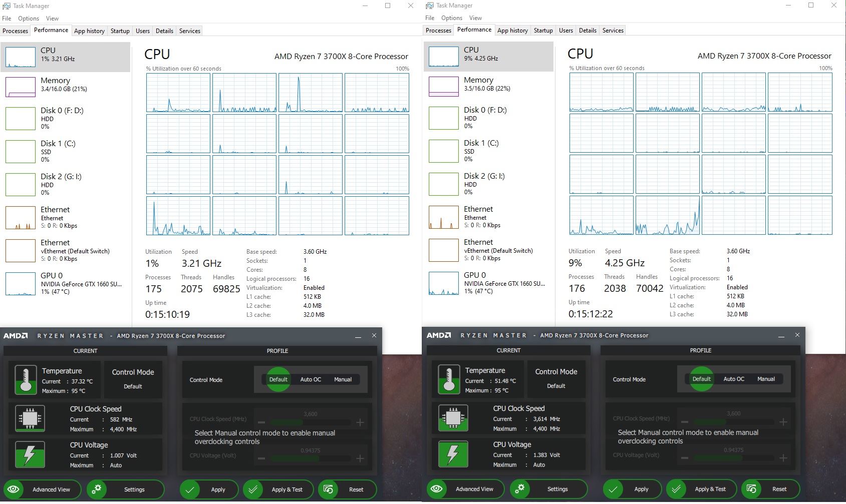The height and width of the screenshot is (504, 846).
Task: Switch to Services tab in left Task Manager
Action: point(190,31)
